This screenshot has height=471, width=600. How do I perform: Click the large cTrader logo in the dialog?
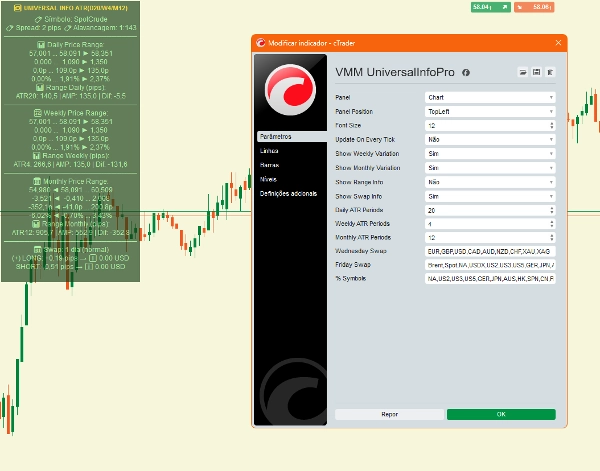pyautogui.click(x=290, y=90)
